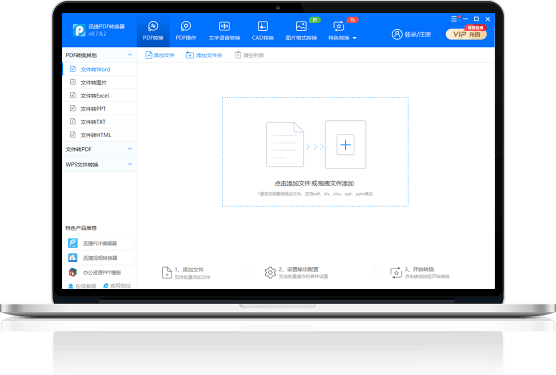Screen dimensions: 556x375
Task: Click the 点击添加文件 或拖拽文件添加 text
Action: [x=314, y=183]
